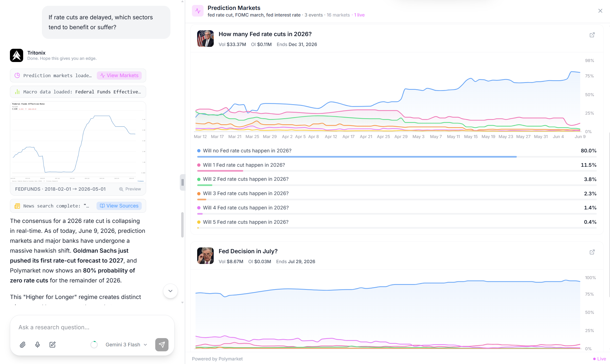Click the green legend dot for 2 rate cuts

pyautogui.click(x=199, y=179)
